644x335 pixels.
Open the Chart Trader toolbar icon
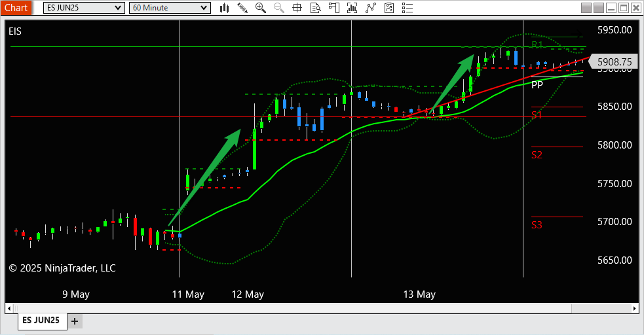point(334,8)
